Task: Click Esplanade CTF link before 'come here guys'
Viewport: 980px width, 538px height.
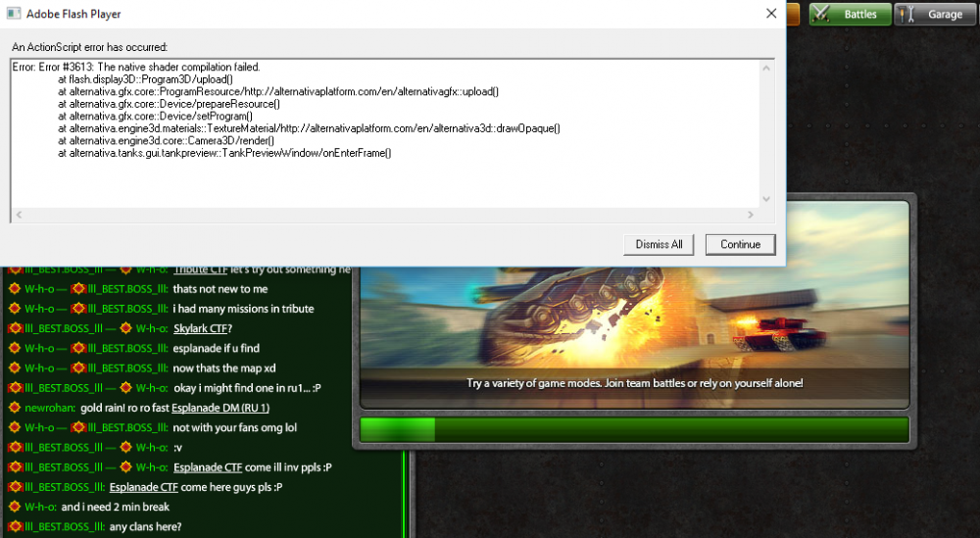Action: point(143,487)
